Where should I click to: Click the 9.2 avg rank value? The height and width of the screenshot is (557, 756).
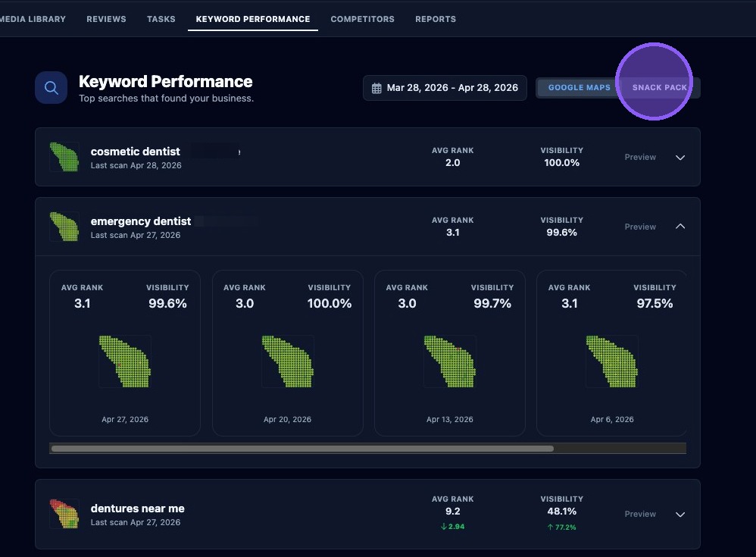(x=453, y=512)
